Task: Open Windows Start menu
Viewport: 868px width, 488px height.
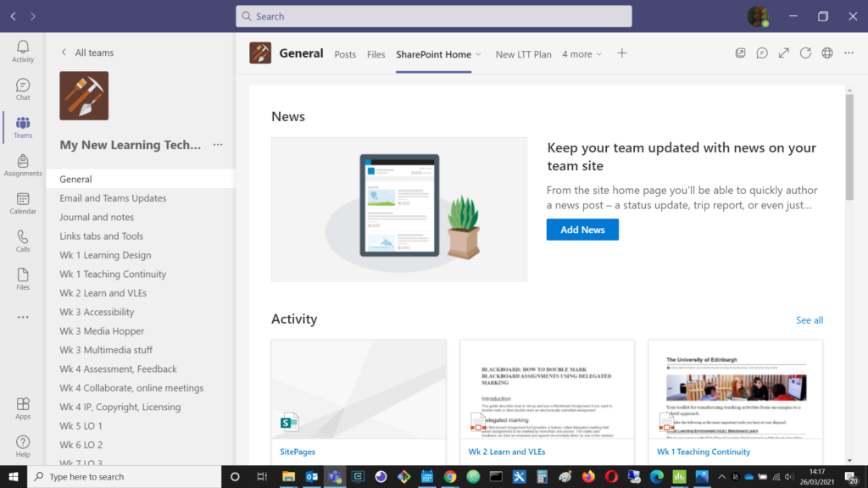Action: (x=14, y=476)
